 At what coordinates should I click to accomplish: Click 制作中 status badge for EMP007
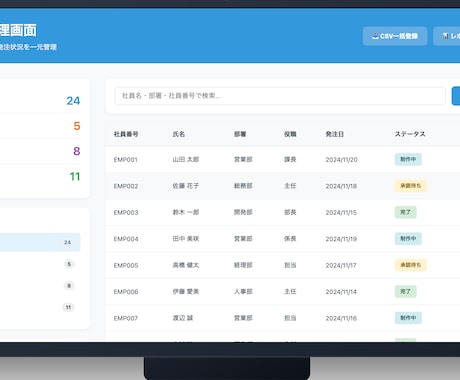click(x=408, y=318)
